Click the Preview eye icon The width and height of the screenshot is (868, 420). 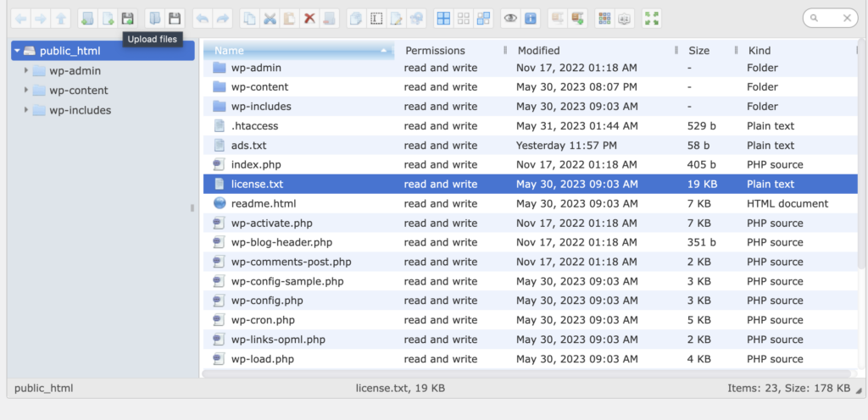510,19
